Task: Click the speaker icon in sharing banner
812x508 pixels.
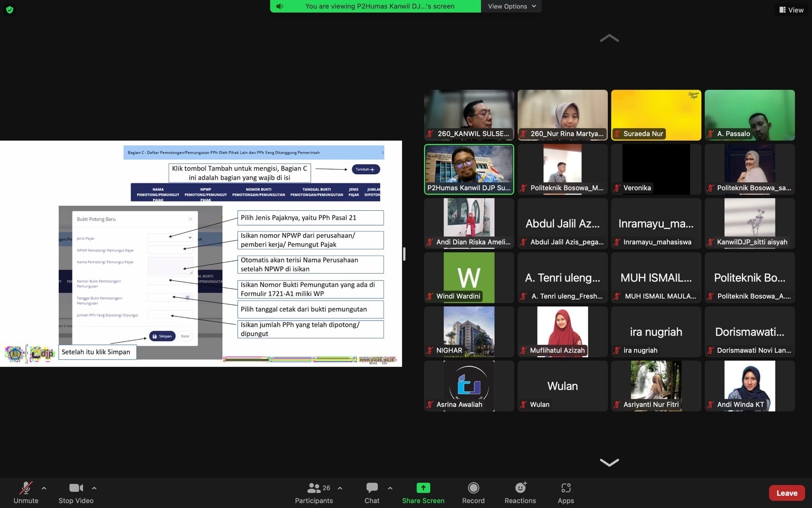Action: (280, 7)
